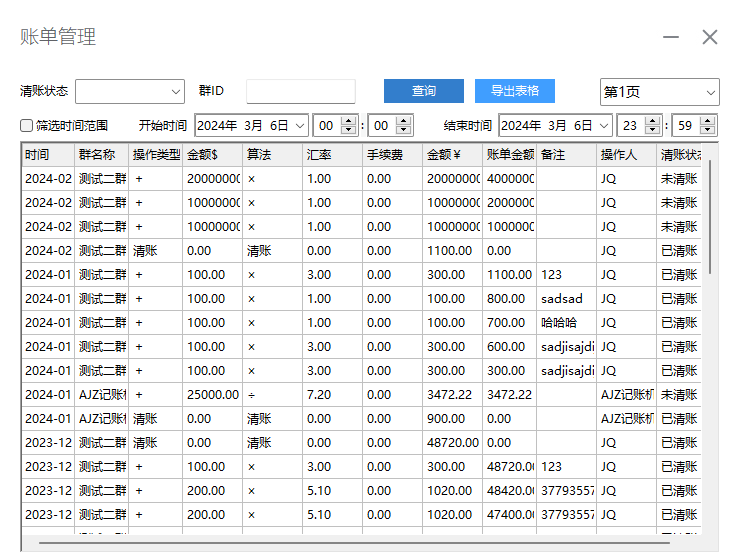
Task: Click the 时间 column header
Action: tap(48, 156)
